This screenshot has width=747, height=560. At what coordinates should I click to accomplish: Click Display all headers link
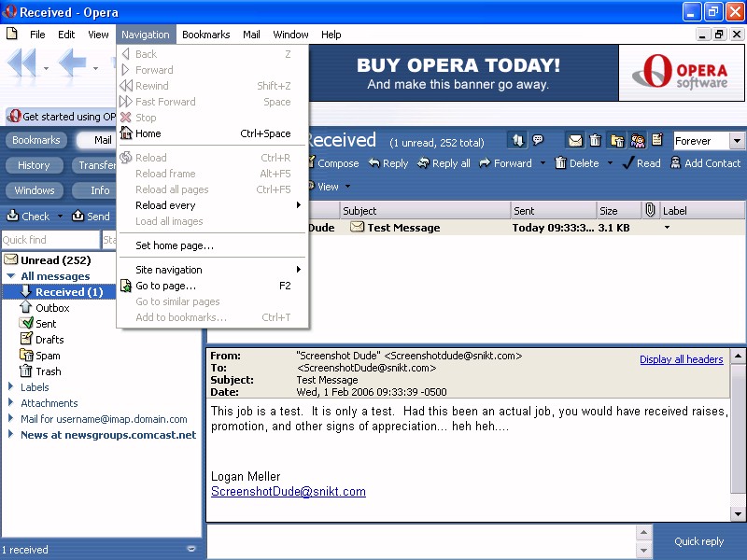(682, 359)
